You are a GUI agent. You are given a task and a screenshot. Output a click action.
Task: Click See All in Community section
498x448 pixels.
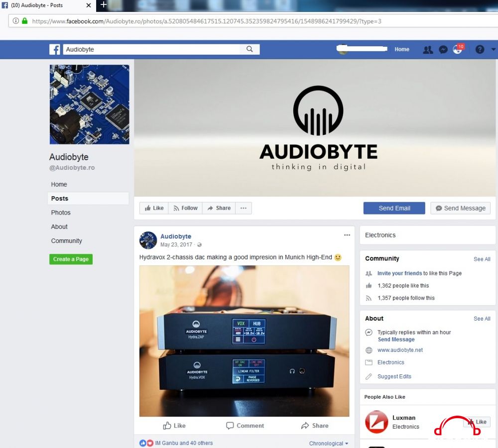point(482,259)
